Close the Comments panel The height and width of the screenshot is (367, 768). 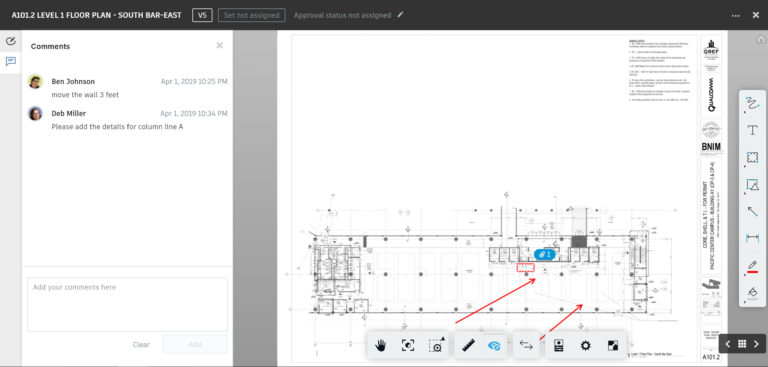coord(220,46)
